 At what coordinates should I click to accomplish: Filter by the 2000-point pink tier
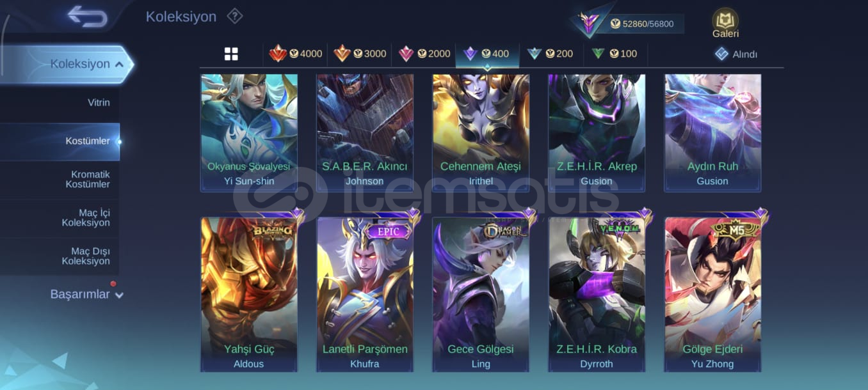(x=424, y=54)
